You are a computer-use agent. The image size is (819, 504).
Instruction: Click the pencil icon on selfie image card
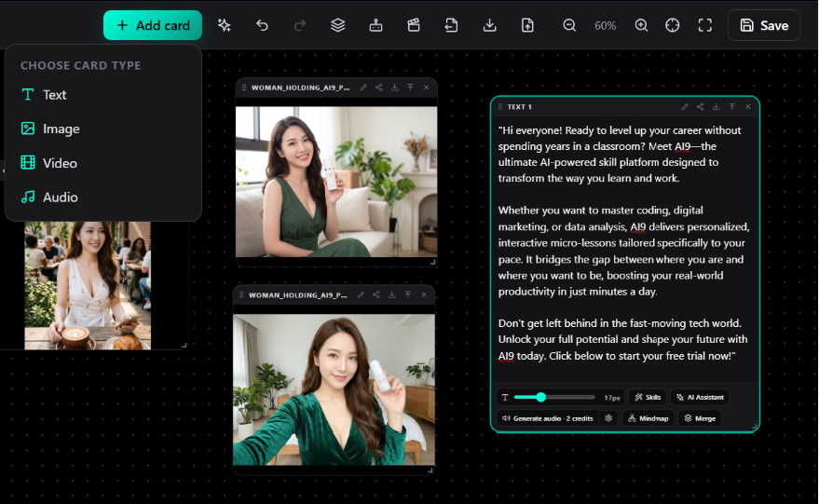(361, 294)
